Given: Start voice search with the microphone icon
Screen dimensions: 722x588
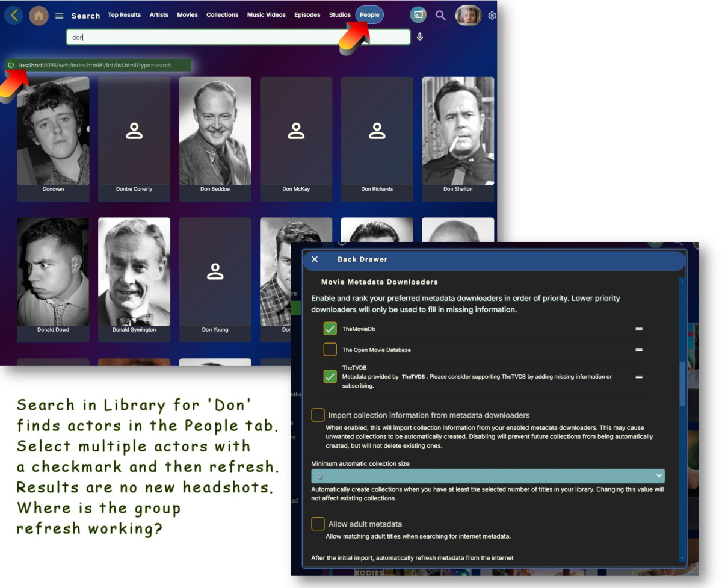Looking at the screenshot, I should [419, 37].
